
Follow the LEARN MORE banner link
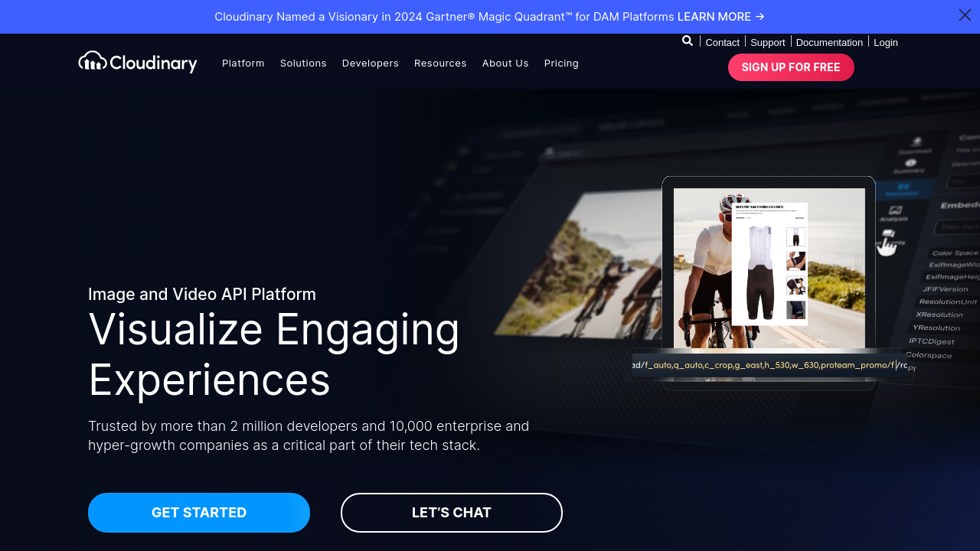pyautogui.click(x=721, y=17)
